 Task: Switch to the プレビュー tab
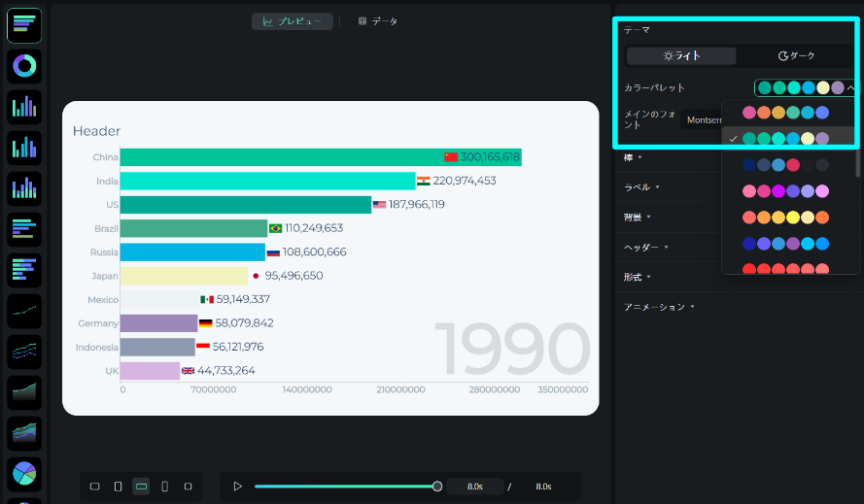(x=292, y=21)
